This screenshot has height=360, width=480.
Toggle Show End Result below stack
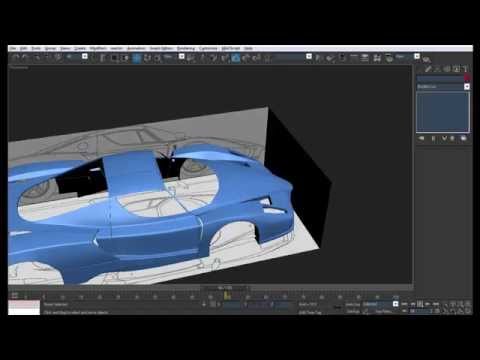point(433,138)
